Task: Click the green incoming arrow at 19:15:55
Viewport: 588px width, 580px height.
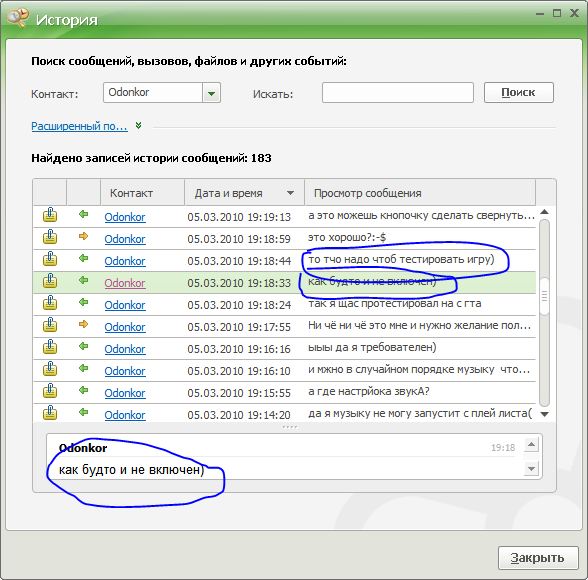Action: tap(83, 390)
